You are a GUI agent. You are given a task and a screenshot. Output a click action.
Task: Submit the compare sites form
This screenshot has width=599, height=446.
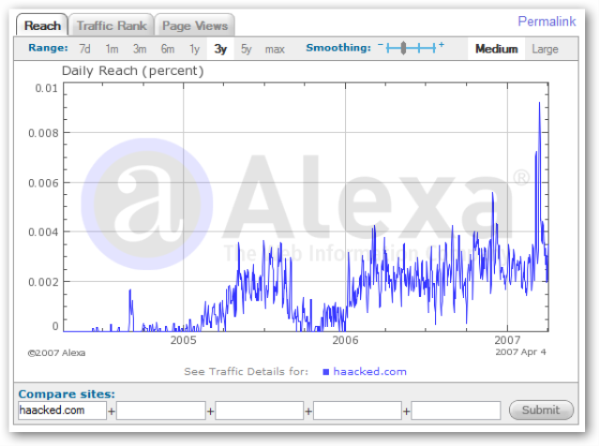click(541, 410)
